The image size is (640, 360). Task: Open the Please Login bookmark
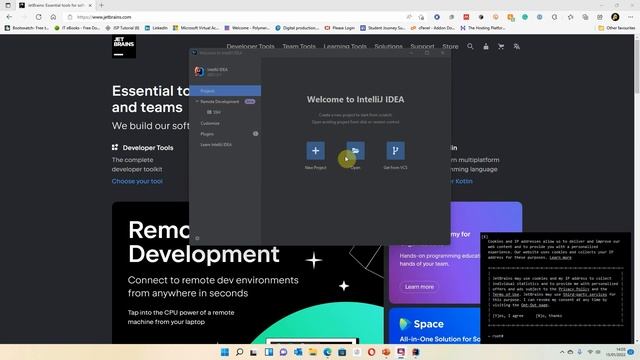click(340, 28)
